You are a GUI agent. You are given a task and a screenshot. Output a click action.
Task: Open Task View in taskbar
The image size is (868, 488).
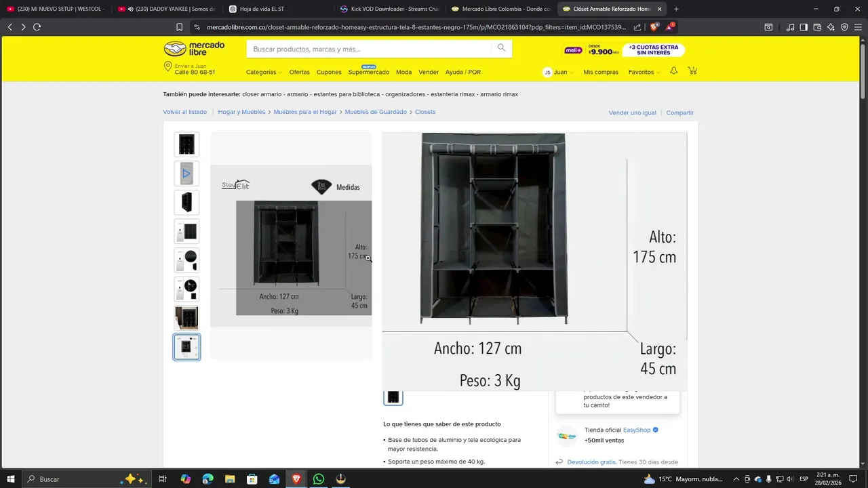coord(163,479)
